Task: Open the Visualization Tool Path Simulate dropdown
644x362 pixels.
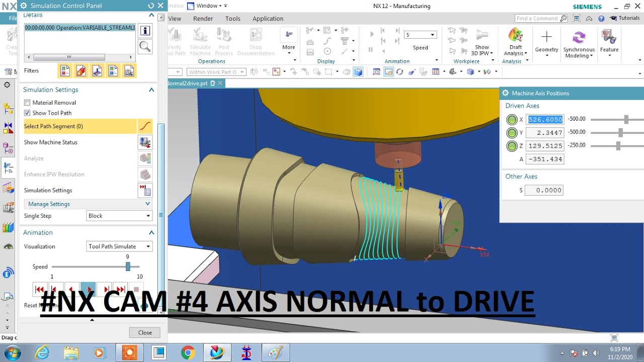Action: pos(120,246)
